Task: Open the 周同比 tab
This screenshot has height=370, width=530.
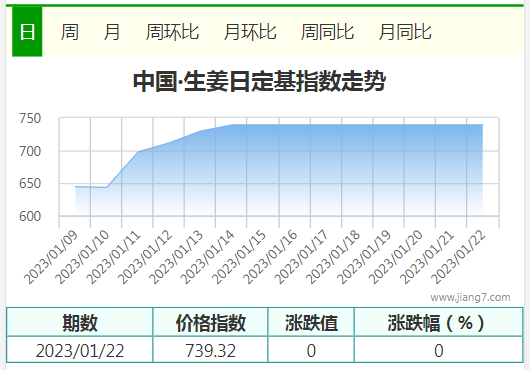Action: tap(328, 32)
